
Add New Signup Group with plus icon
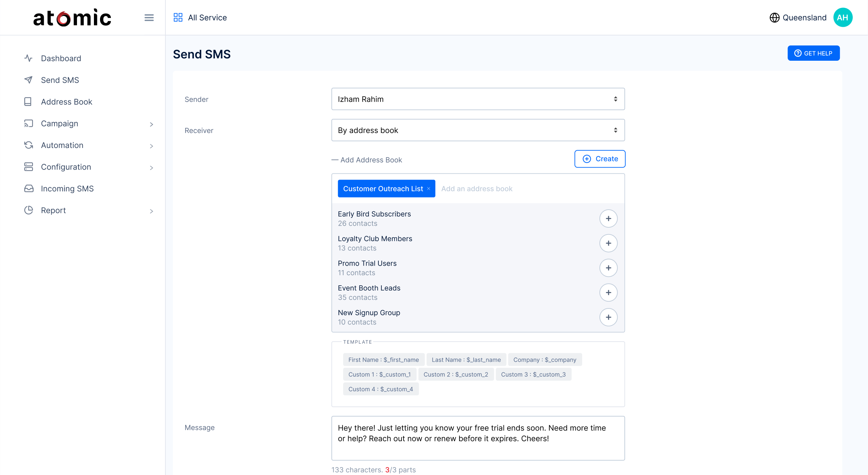608,317
